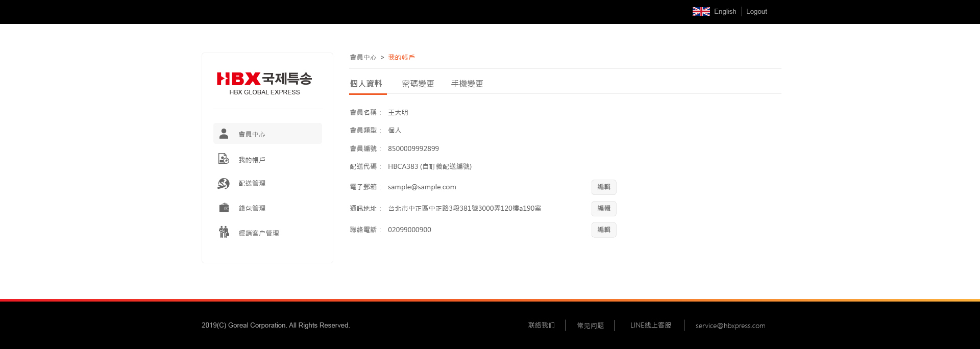Open 會員中心 breadcrumb link
Viewport: 980px width, 349px height.
[363, 58]
